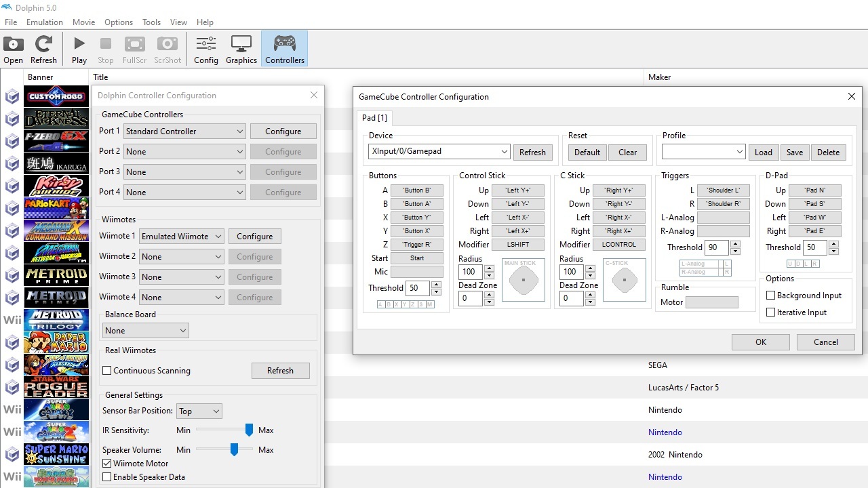Click the Save profile button
Image resolution: width=868 pixels, height=488 pixels.
[795, 152]
